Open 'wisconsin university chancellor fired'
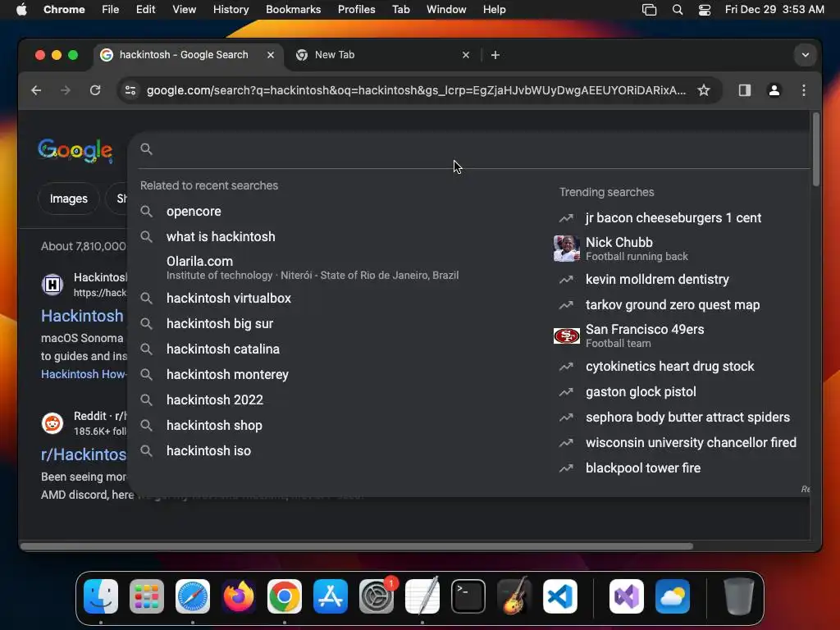The image size is (840, 630). coord(691,443)
